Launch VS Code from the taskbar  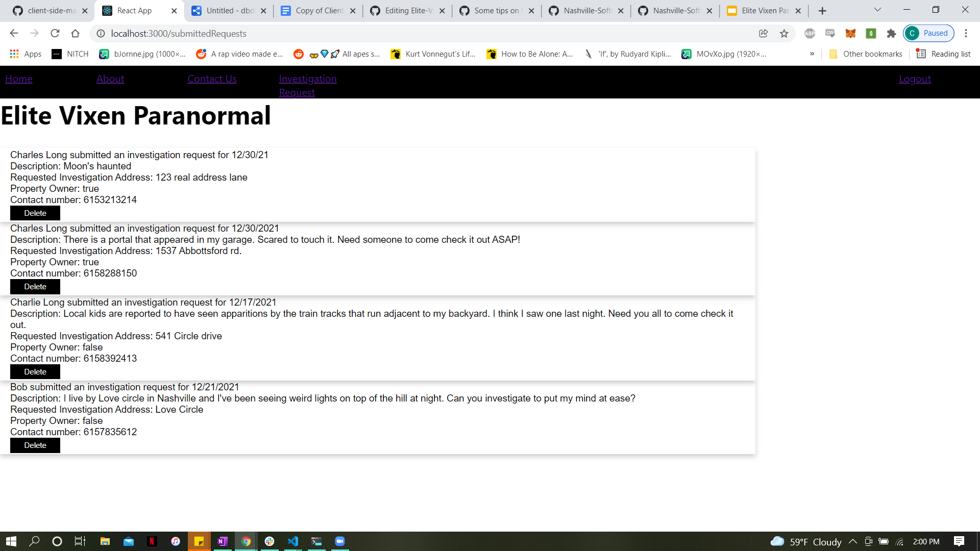click(293, 541)
